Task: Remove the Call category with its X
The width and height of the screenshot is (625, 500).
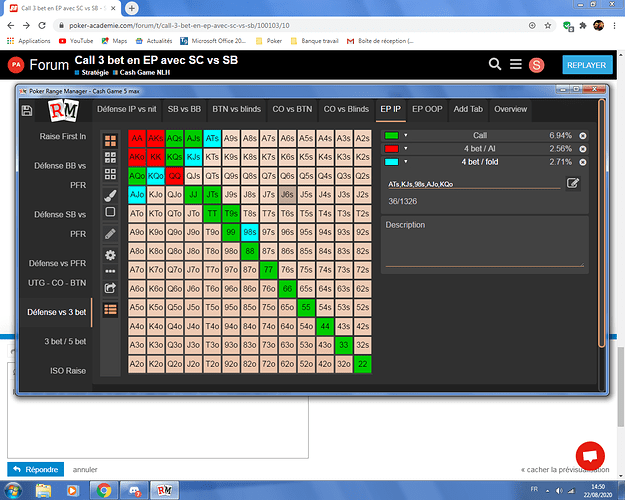Action: [x=583, y=135]
